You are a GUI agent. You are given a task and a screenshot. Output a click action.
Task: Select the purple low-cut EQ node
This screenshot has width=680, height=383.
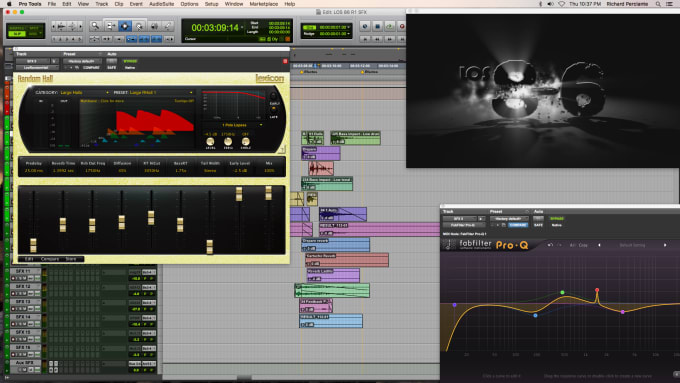point(454,305)
